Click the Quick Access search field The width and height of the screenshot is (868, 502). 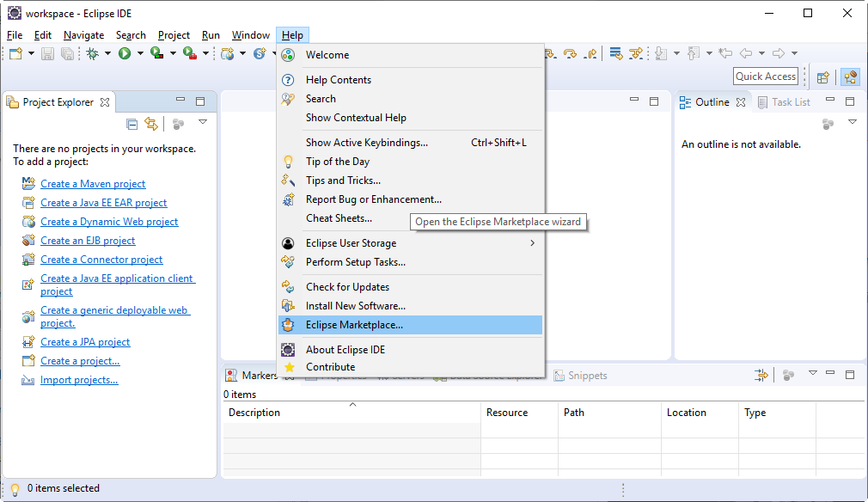tap(766, 77)
